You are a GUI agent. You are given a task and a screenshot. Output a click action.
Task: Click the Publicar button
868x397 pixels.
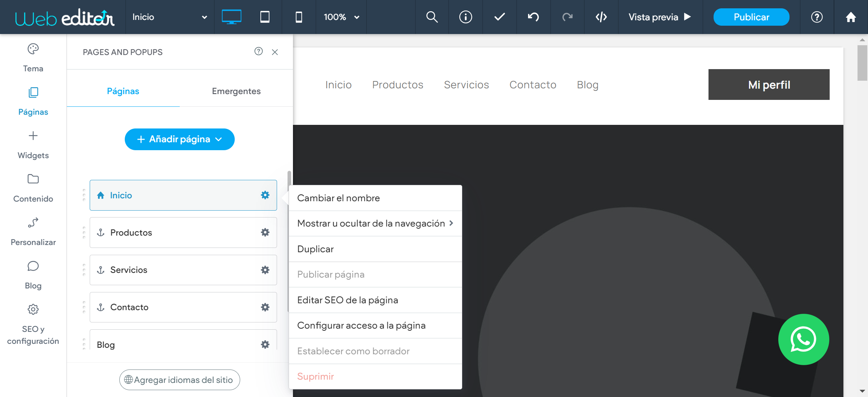(751, 17)
